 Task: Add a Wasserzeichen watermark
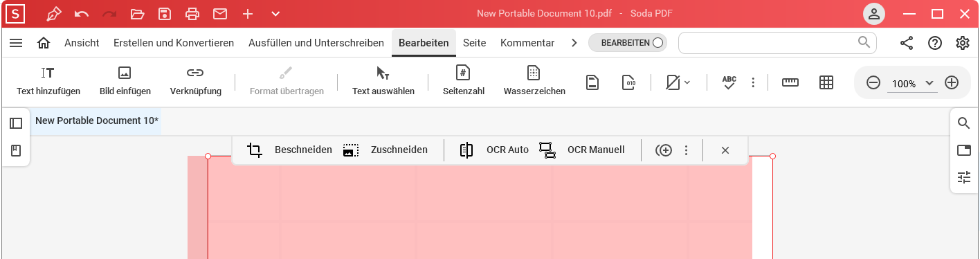[x=534, y=82]
